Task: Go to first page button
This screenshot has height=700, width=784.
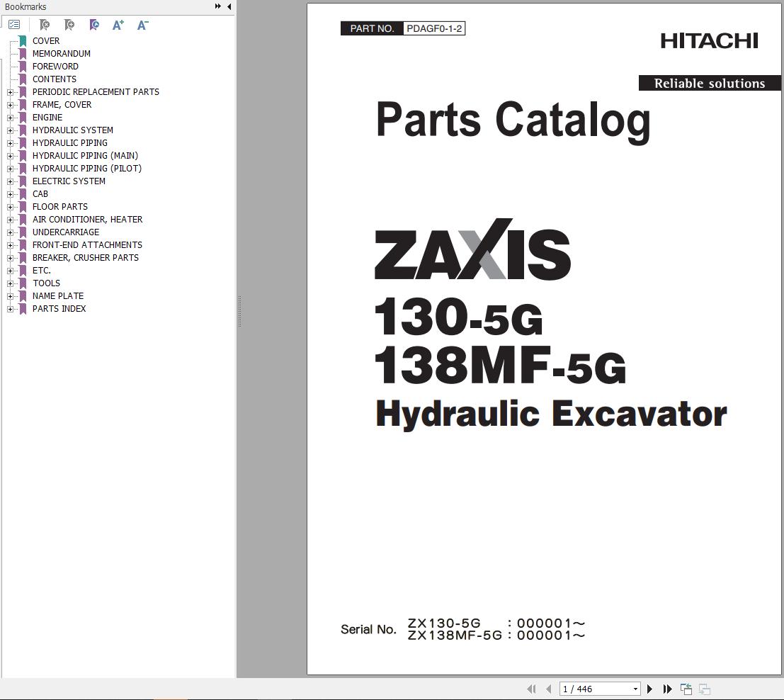Action: coord(531,689)
